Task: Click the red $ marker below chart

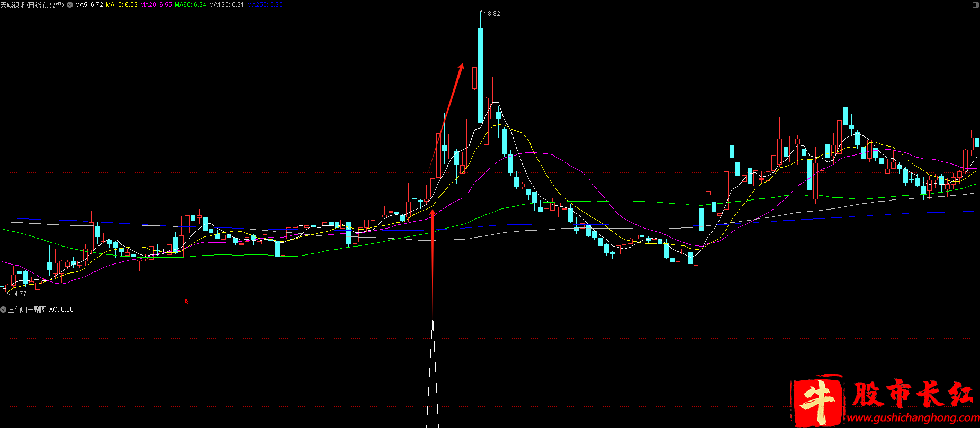Action: click(x=186, y=302)
